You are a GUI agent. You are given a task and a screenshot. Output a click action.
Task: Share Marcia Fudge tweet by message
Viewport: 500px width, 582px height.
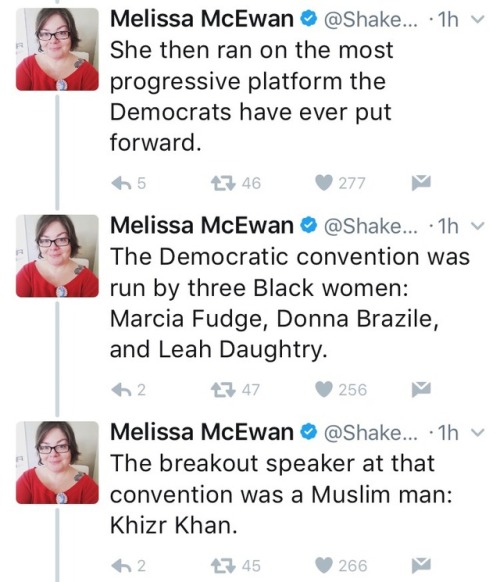click(421, 389)
